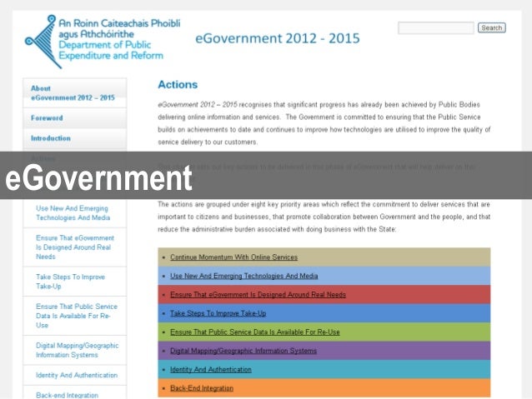Open red-row link about eGovernment designed around real needs
The width and height of the screenshot is (532, 399).
pos(258,295)
